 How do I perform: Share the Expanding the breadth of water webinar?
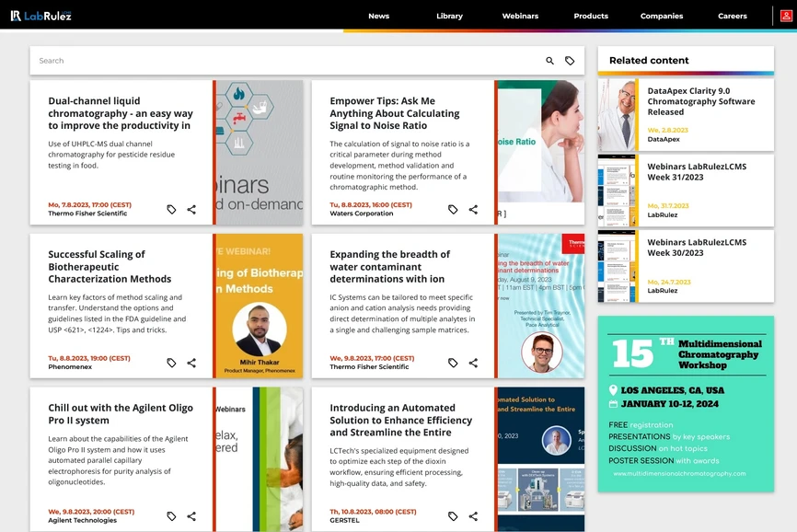click(x=473, y=363)
